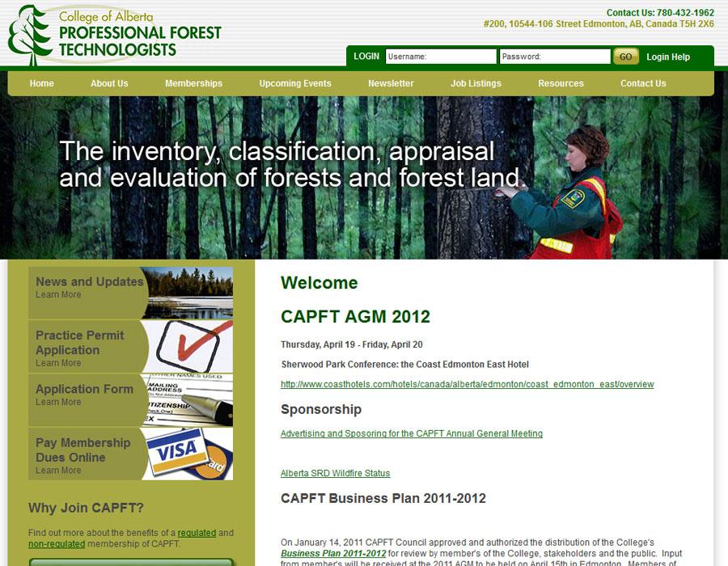
Task: Click Learn More under Application Form
Action: click(58, 402)
